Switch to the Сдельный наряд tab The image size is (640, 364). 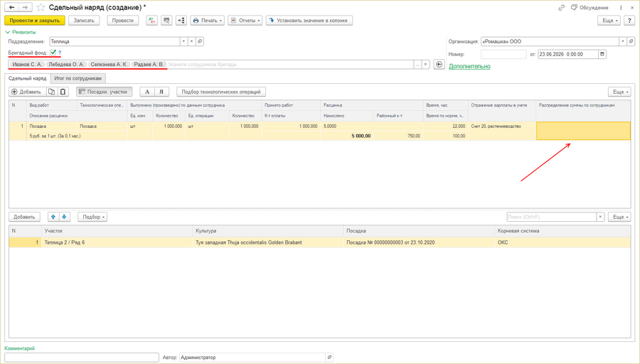(x=27, y=78)
